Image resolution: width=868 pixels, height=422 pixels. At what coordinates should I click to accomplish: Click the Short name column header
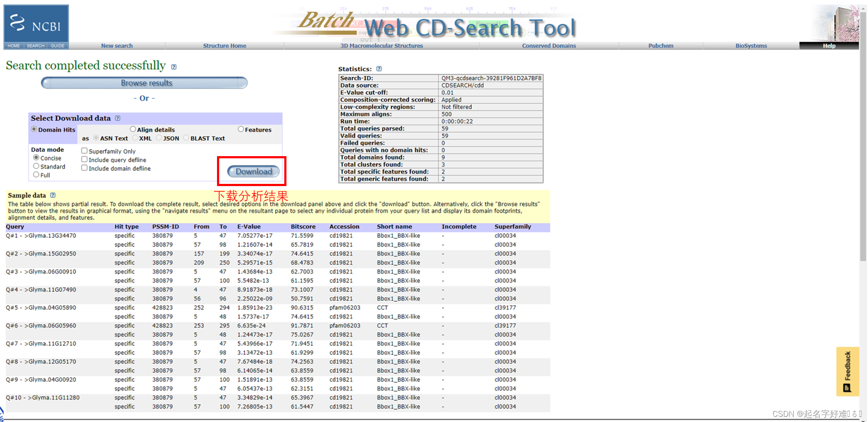point(394,226)
